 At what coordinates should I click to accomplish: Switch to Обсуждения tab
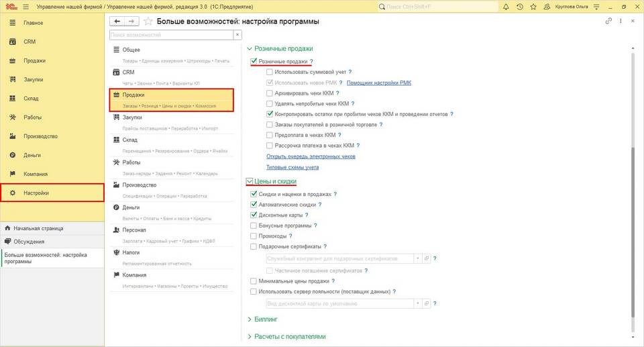pos(52,242)
